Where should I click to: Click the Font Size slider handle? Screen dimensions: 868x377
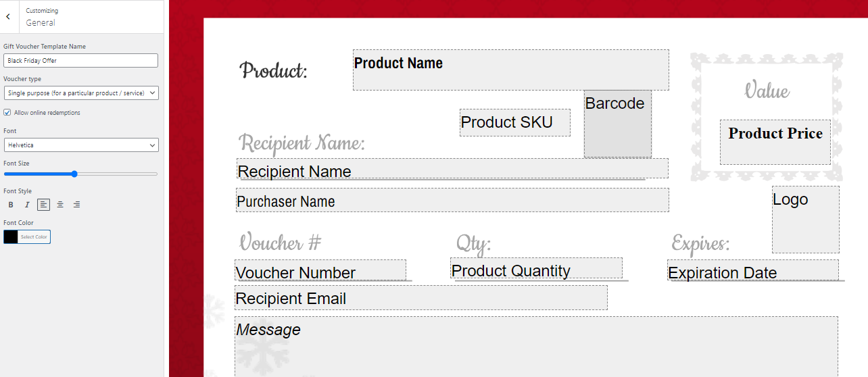(74, 174)
